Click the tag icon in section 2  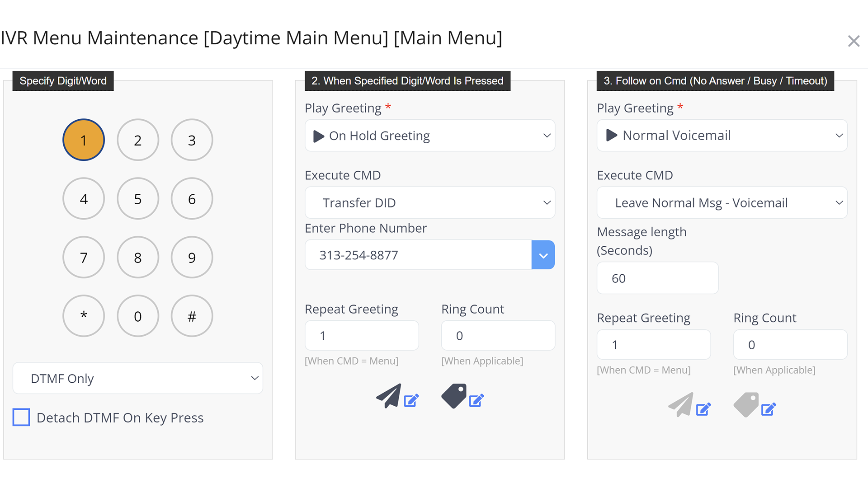click(454, 396)
